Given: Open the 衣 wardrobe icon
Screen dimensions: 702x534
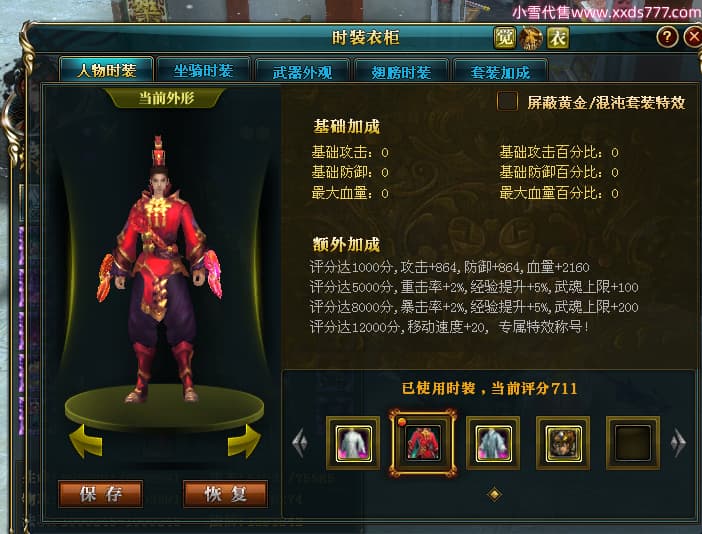Looking at the screenshot, I should point(558,38).
